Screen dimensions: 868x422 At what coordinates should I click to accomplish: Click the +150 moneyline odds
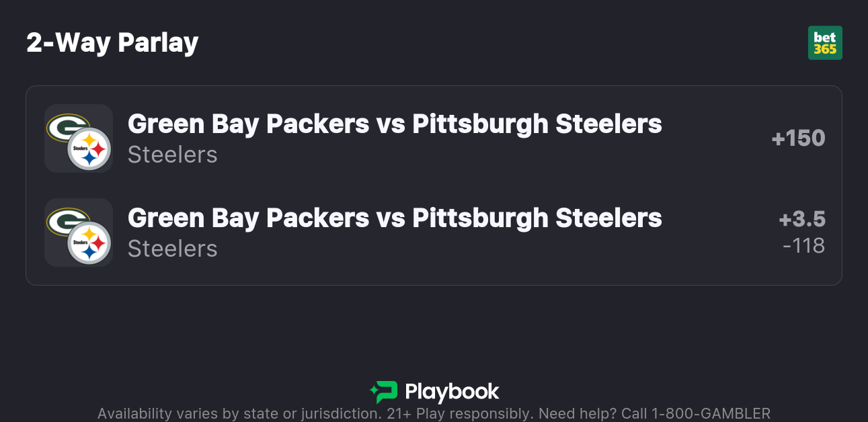(x=798, y=138)
